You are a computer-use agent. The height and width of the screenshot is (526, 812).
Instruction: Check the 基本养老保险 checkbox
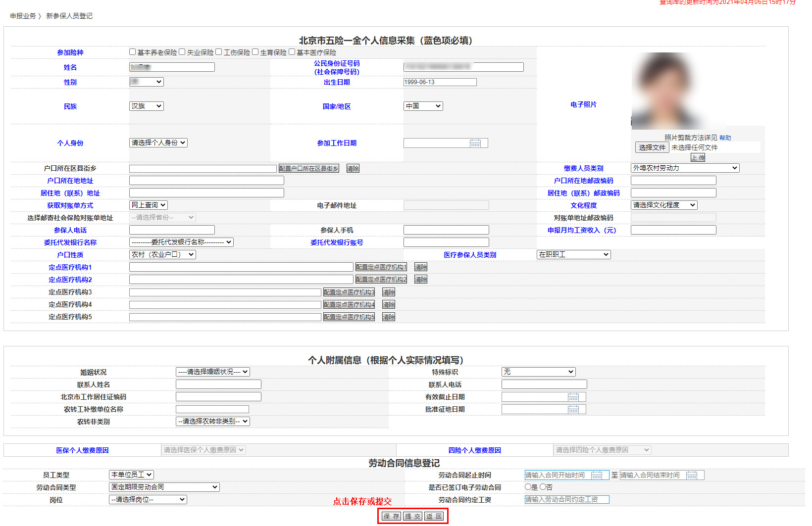click(x=132, y=51)
